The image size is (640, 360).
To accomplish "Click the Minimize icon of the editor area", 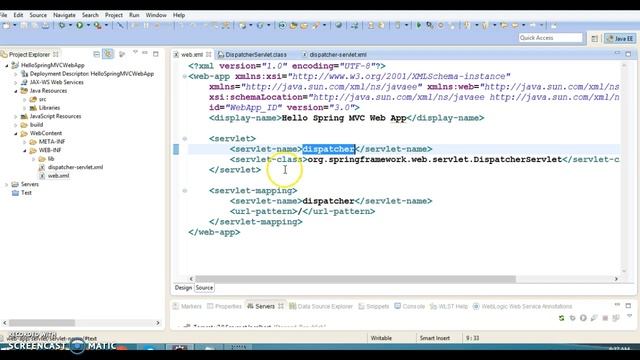I will (x=617, y=53).
